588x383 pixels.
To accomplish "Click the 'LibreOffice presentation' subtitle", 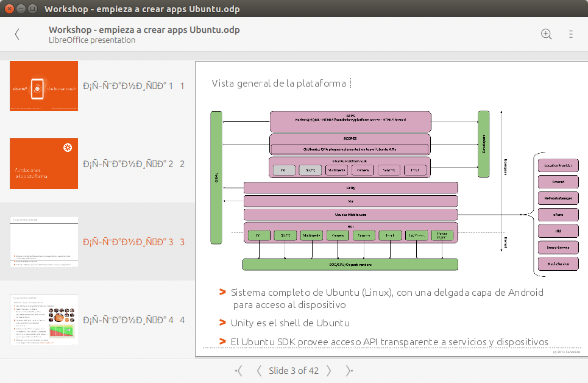I will click(92, 40).
